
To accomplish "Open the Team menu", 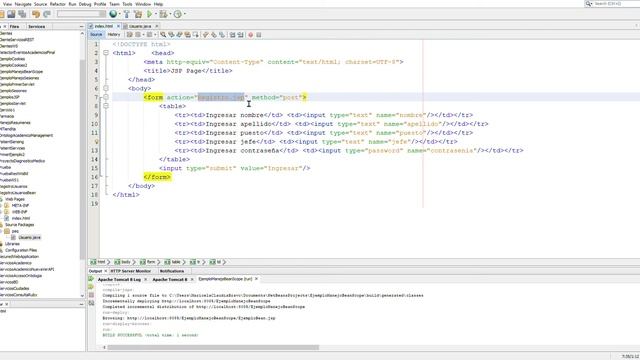I will (x=114, y=4).
